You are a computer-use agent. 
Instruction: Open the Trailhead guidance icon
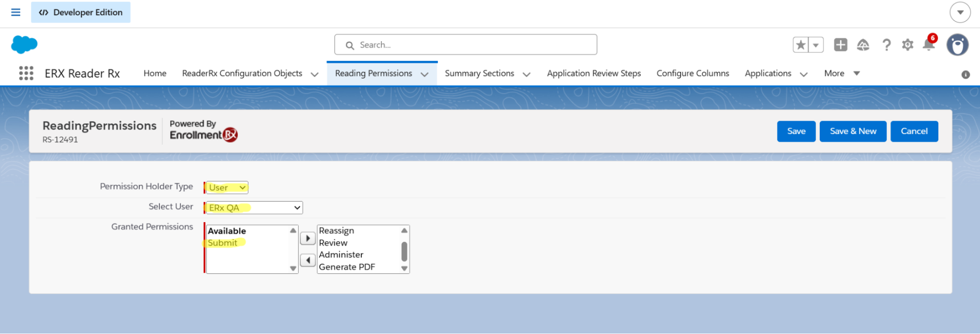[863, 45]
